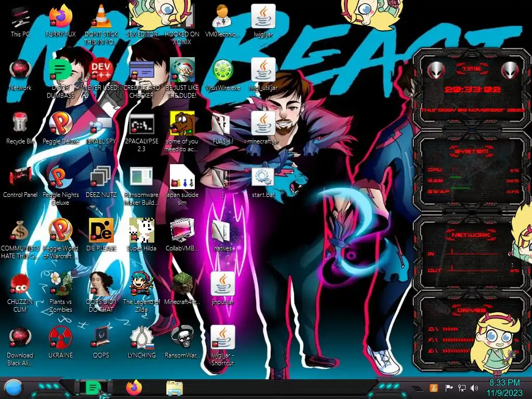This screenshot has height=399, width=532.
Task: Select the RansomWar skull icon
Action: (182, 338)
